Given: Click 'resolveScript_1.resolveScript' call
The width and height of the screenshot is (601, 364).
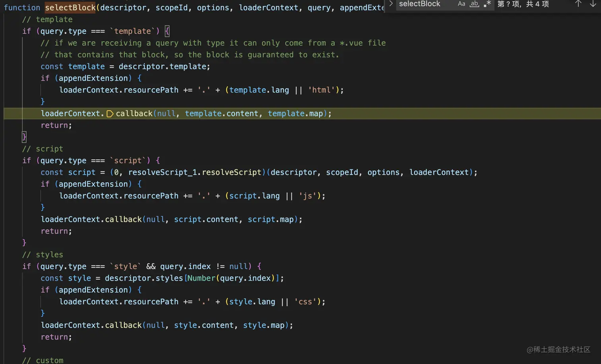Looking at the screenshot, I should 195,172.
